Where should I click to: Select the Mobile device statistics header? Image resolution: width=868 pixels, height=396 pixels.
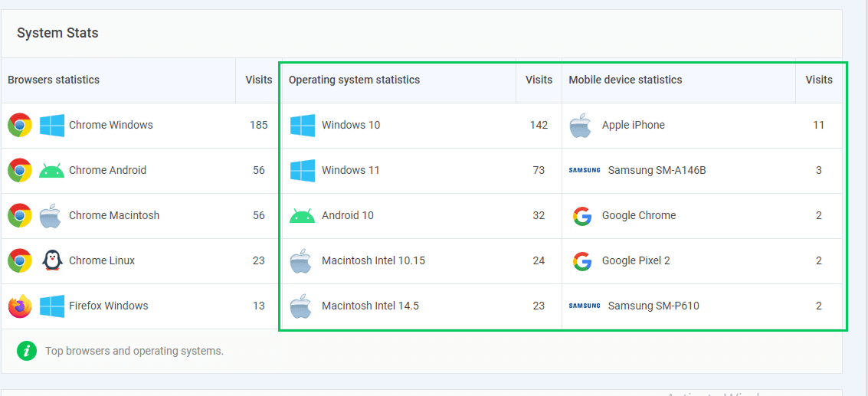pos(625,80)
